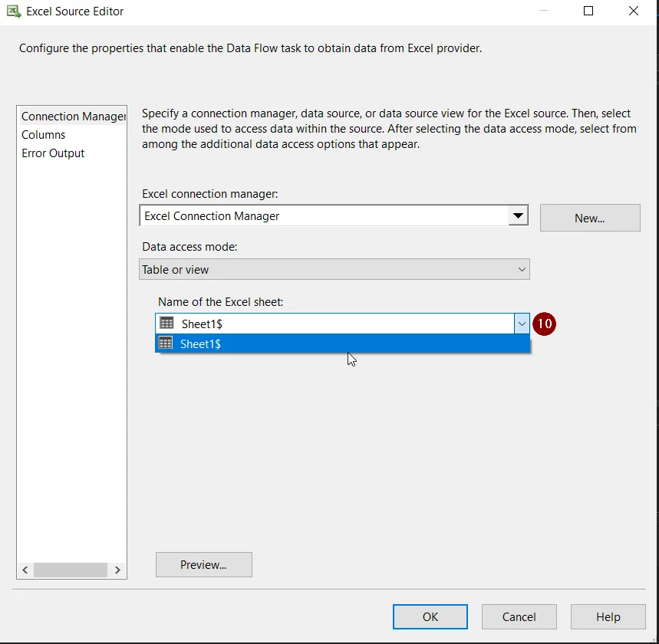
Task: Click the horizontal scrollbar thumb of the page list
Action: [x=70, y=570]
